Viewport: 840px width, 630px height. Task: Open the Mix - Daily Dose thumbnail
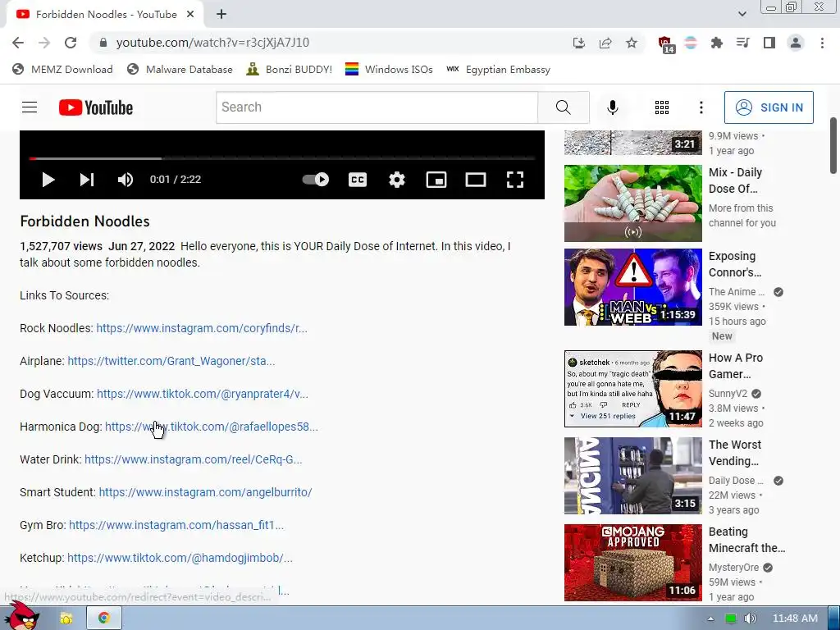[632, 203]
